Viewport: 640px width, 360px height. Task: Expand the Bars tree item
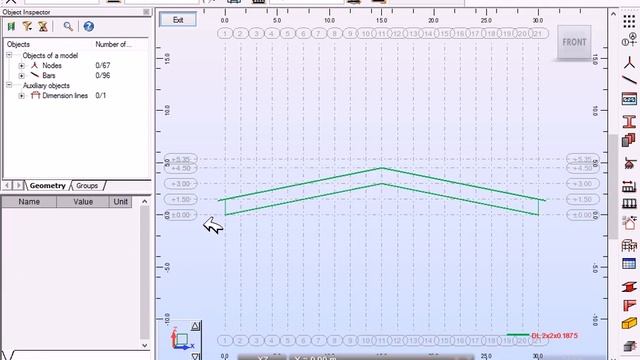[x=21, y=76]
